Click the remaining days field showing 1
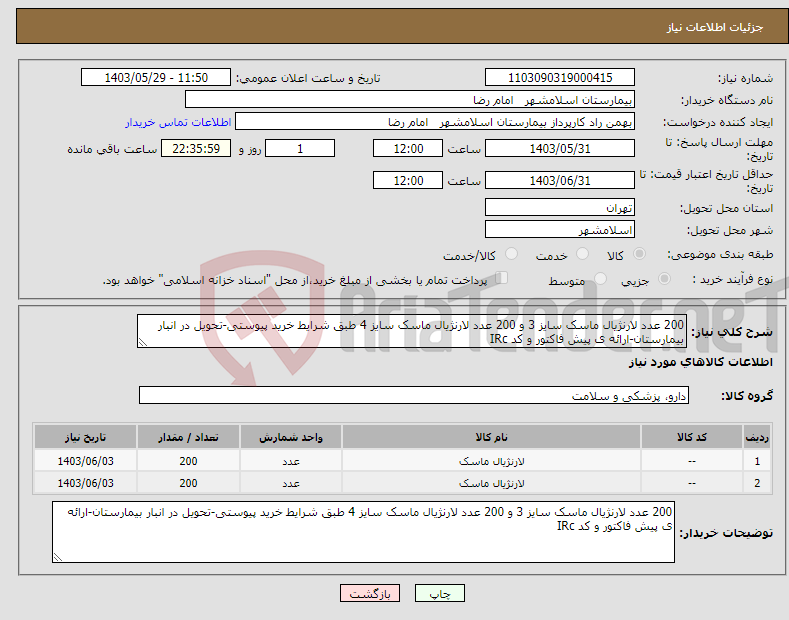 point(300,148)
